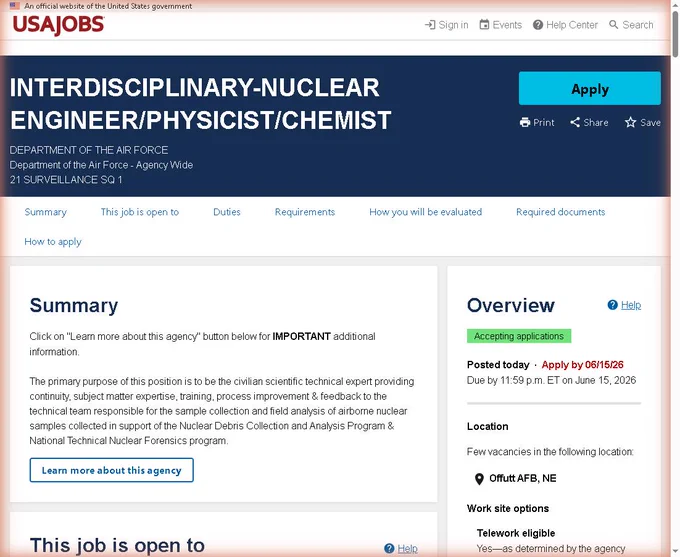Click the Search magnifier icon
The width and height of the screenshot is (680, 557).
[x=614, y=25]
